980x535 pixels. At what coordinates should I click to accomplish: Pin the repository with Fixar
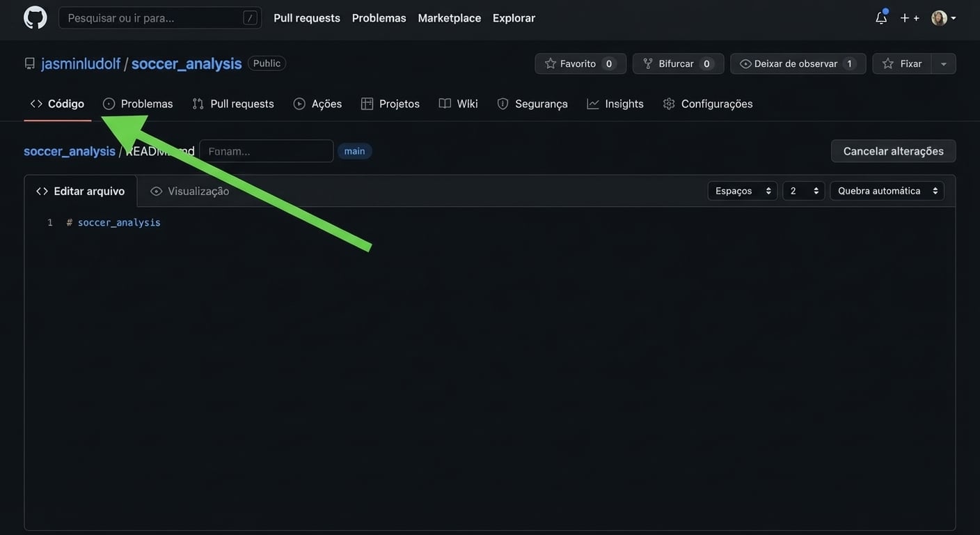point(902,63)
